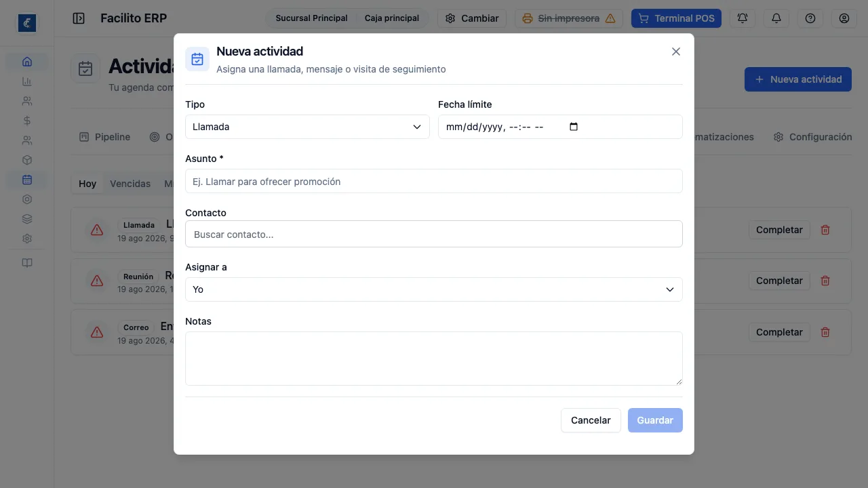Open the plain bell notifications icon
Viewport: 868px width, 488px height.
tap(776, 18)
